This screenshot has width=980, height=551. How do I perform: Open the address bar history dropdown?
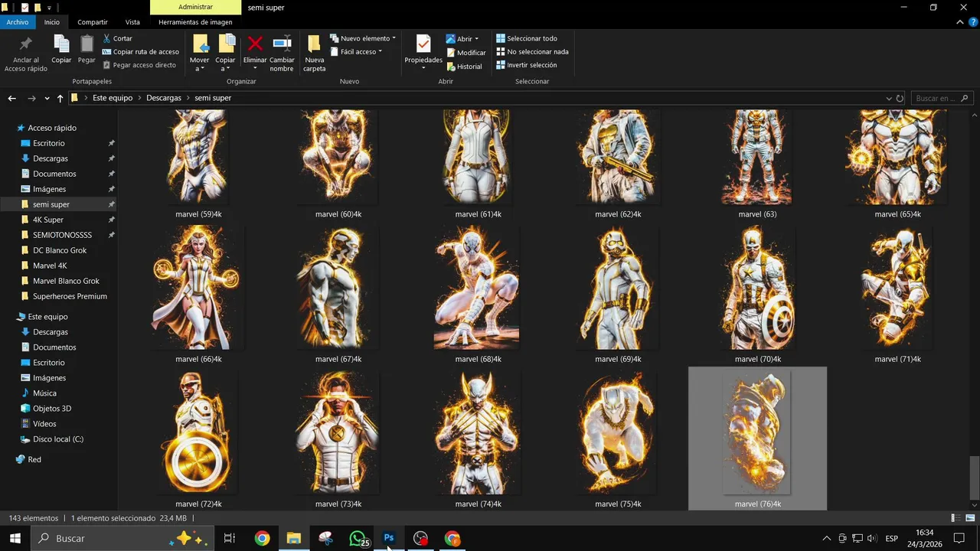point(889,98)
